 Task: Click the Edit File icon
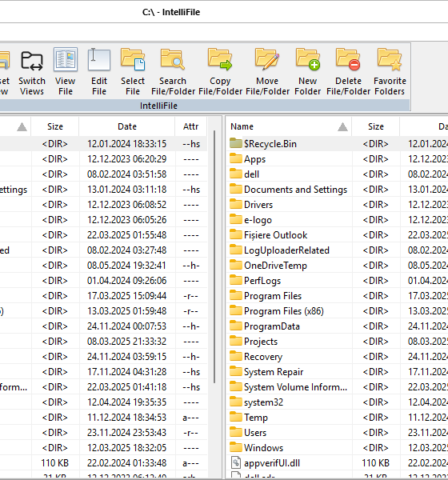pyautogui.click(x=99, y=59)
